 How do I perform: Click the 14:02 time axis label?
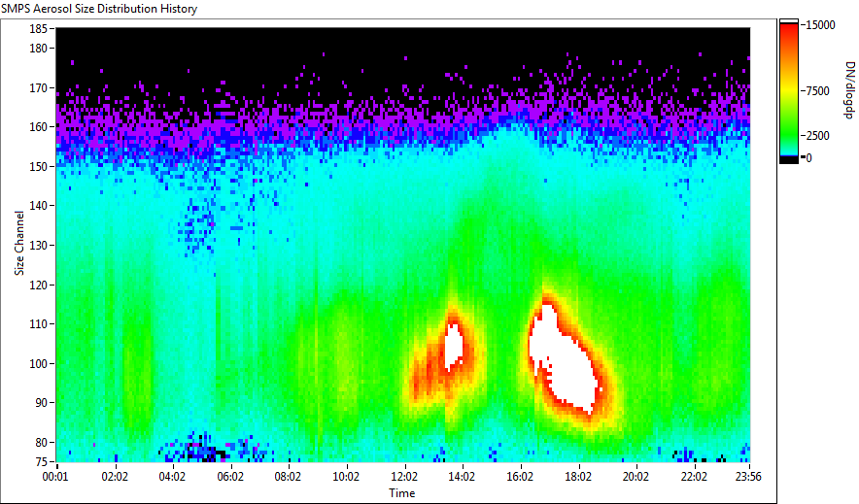(462, 477)
